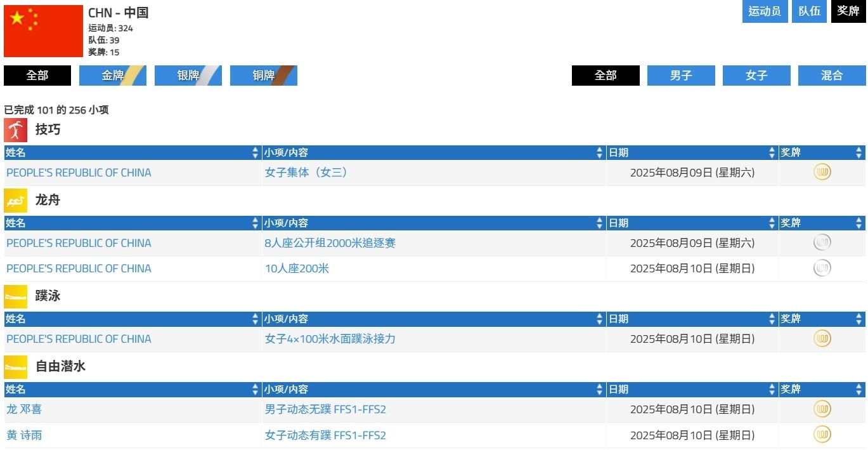Viewport: 868px width, 450px height.
Task: Switch to the 运动员 (athletes) tab
Action: pyautogui.click(x=764, y=11)
